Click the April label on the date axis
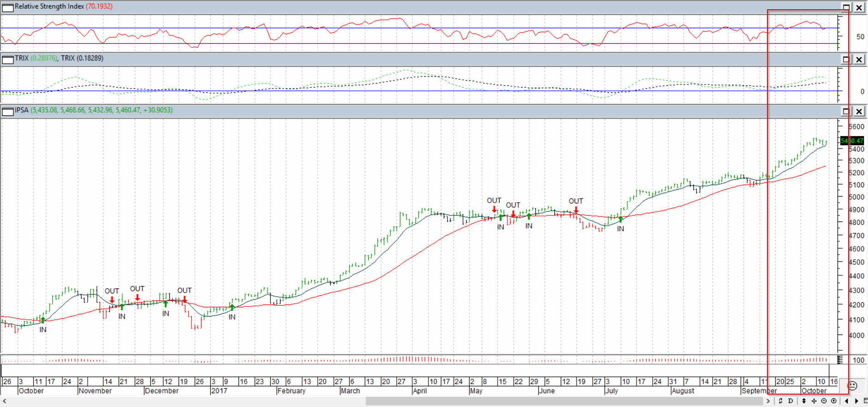868x407 pixels. 420,391
